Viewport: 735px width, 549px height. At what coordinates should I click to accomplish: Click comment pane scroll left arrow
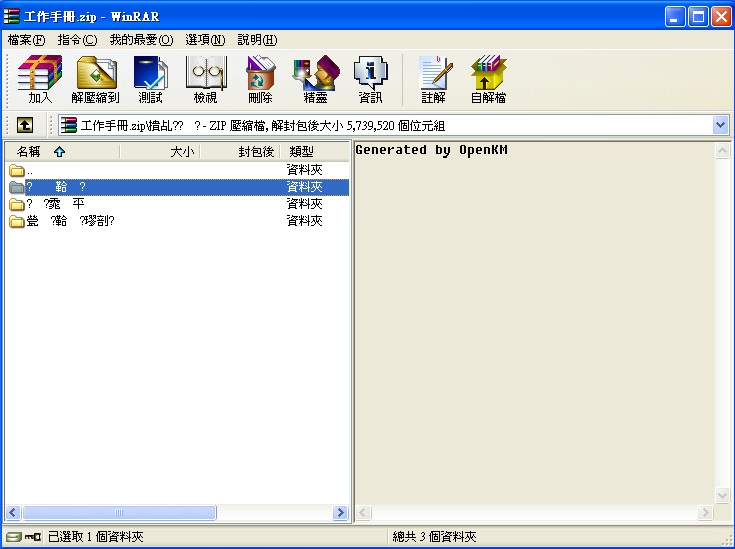[x=364, y=512]
